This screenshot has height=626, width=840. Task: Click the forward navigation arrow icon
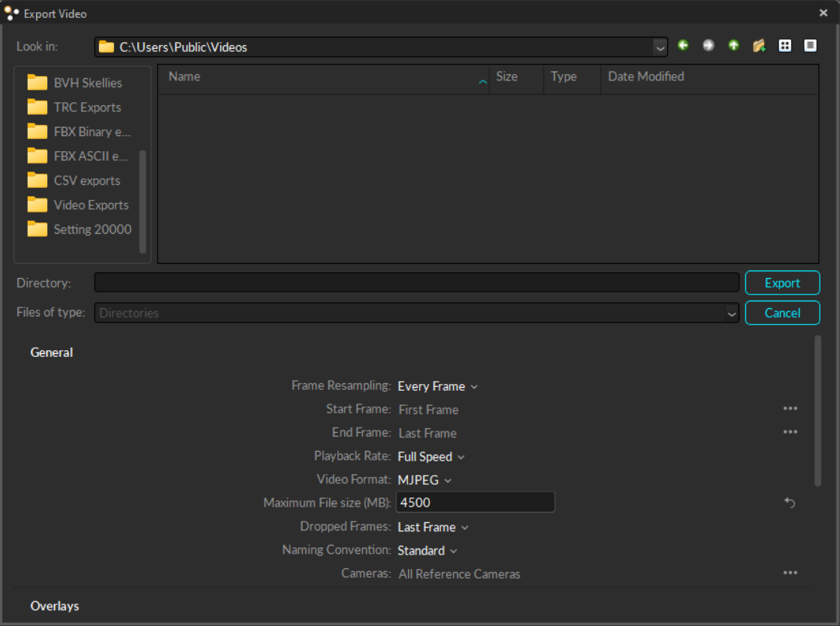point(708,46)
